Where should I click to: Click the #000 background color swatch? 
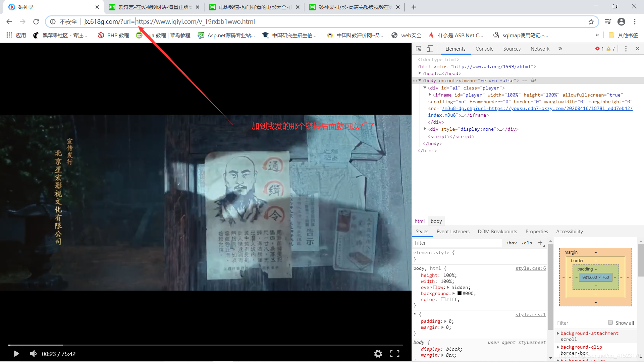(459, 294)
